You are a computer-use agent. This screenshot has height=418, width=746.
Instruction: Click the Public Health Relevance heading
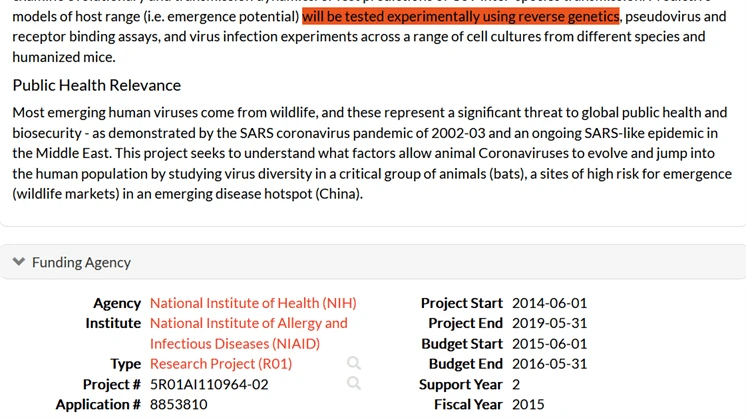coord(97,85)
